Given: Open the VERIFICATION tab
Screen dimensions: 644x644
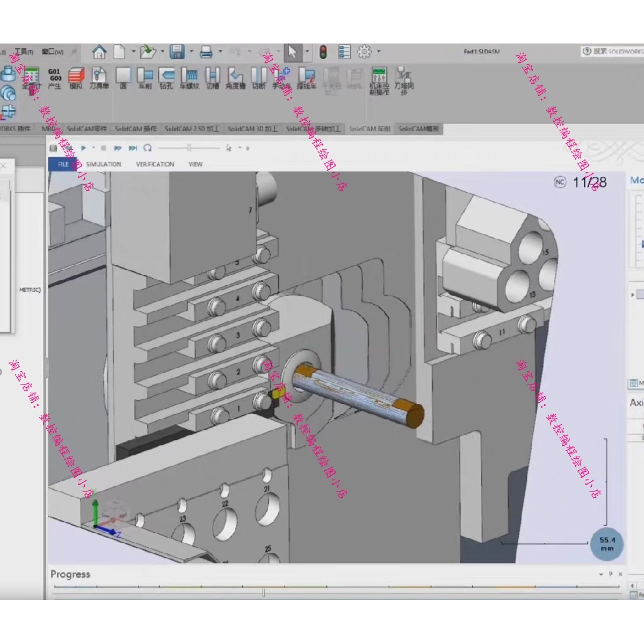Looking at the screenshot, I should [155, 164].
